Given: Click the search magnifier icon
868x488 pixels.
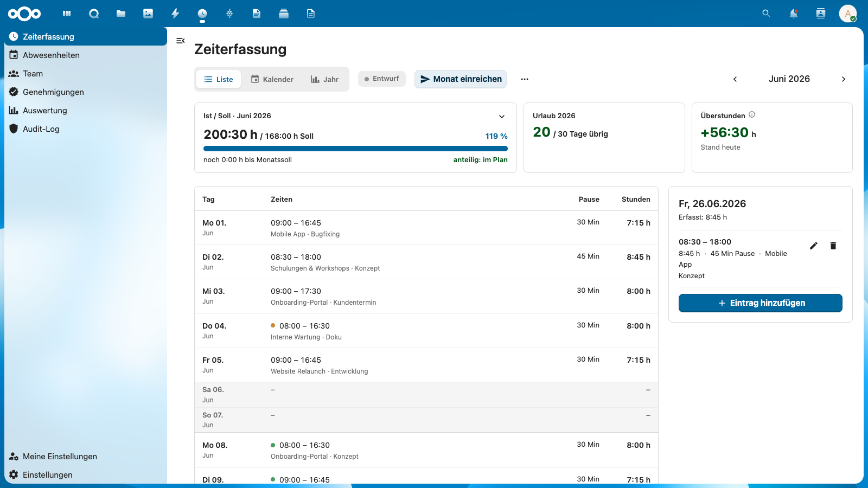Looking at the screenshot, I should pyautogui.click(x=766, y=14).
